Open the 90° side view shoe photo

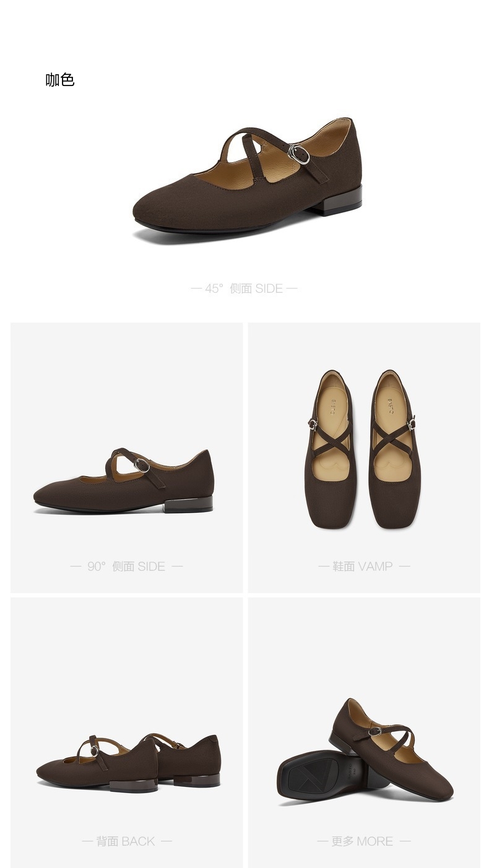(x=124, y=480)
